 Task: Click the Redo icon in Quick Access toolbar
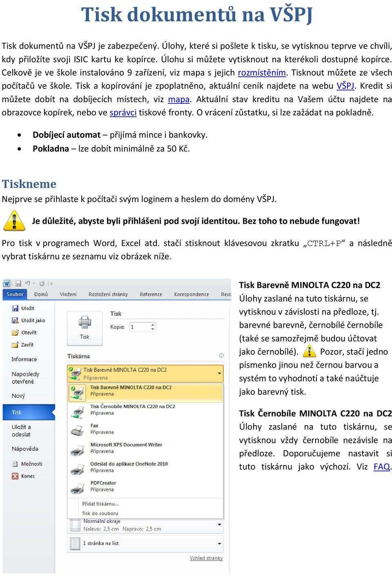[x=42, y=283]
